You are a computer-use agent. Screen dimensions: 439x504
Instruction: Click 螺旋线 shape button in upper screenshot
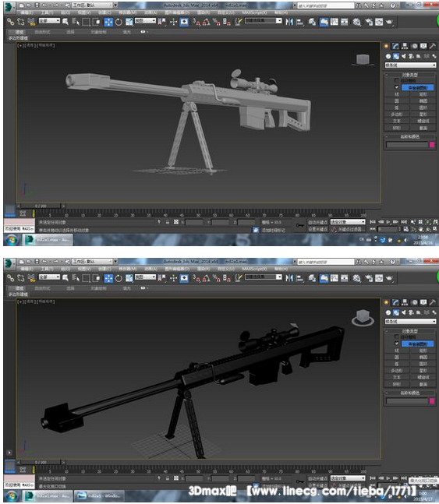coord(423,122)
